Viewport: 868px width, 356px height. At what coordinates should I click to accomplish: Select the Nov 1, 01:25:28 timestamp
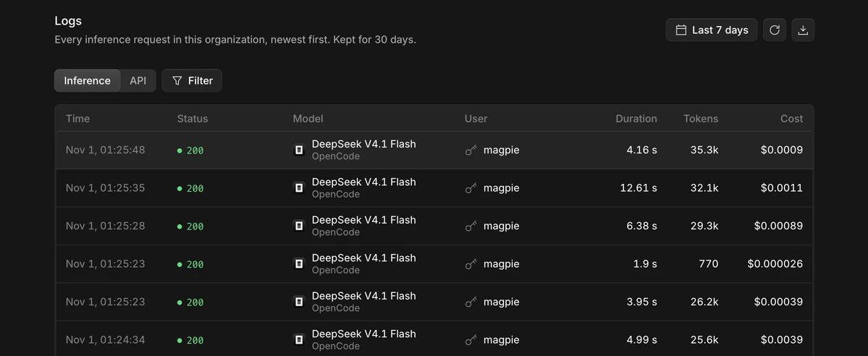click(105, 226)
